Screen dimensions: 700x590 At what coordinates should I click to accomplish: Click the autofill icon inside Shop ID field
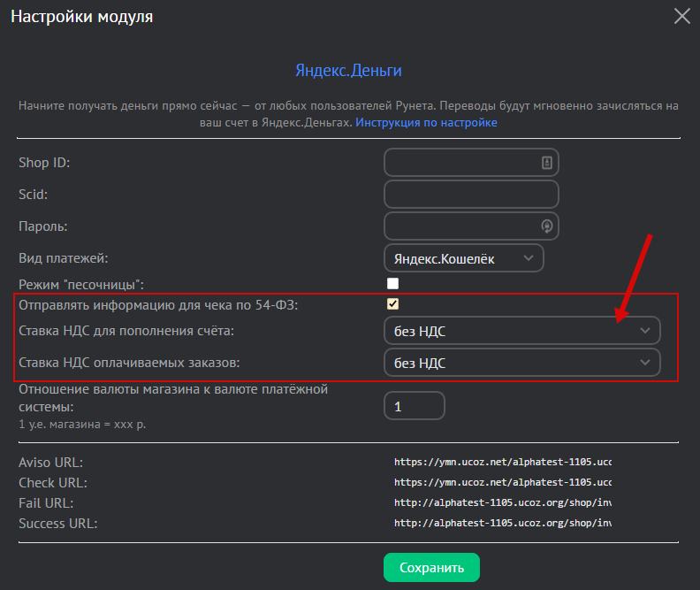[546, 163]
